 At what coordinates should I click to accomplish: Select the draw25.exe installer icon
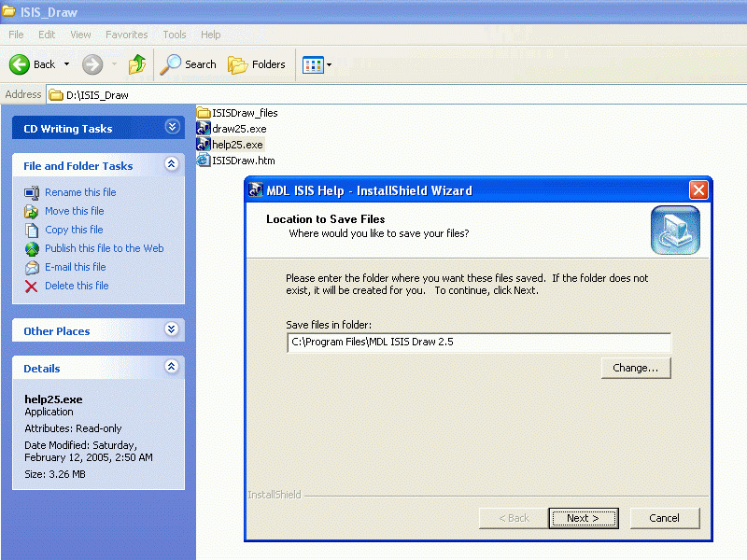coord(204,129)
